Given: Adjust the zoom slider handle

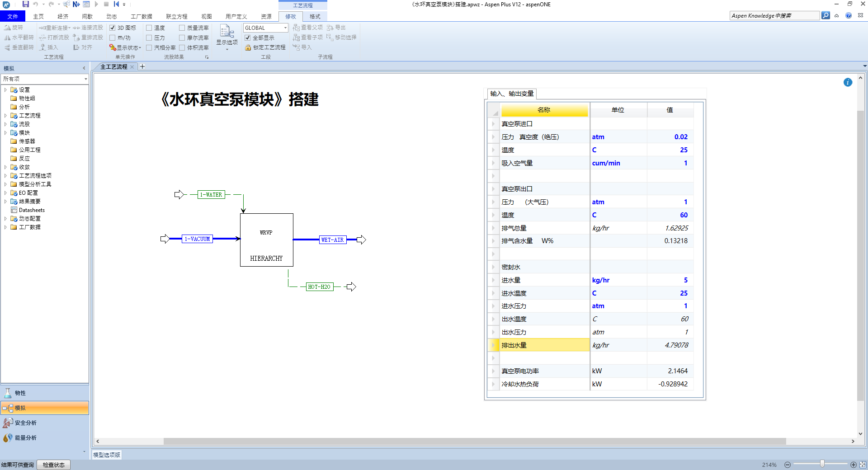Looking at the screenshot, I should point(822,464).
